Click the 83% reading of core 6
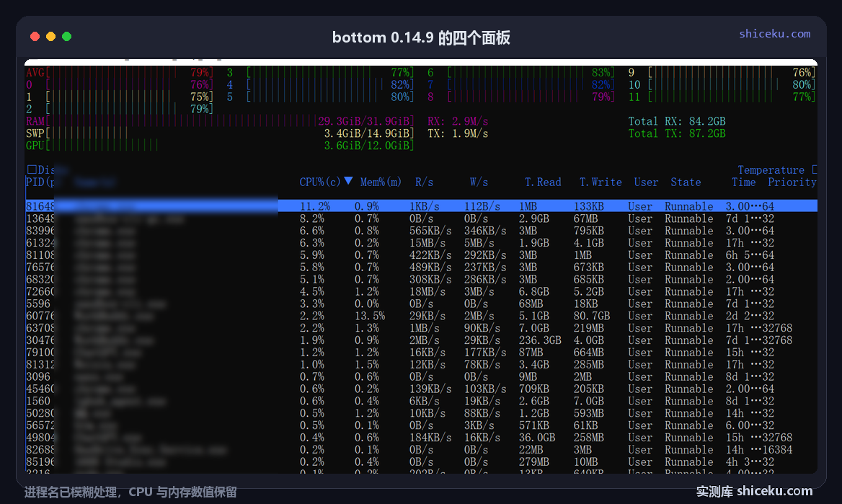The width and height of the screenshot is (842, 504). click(601, 72)
